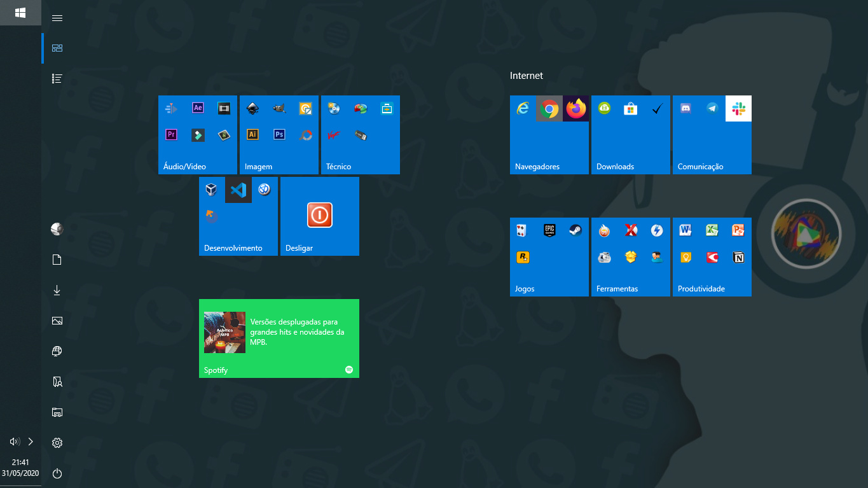Screen dimensions: 868x488
Task: Open Epic Games Launcher in Jogos
Action: 549,230
